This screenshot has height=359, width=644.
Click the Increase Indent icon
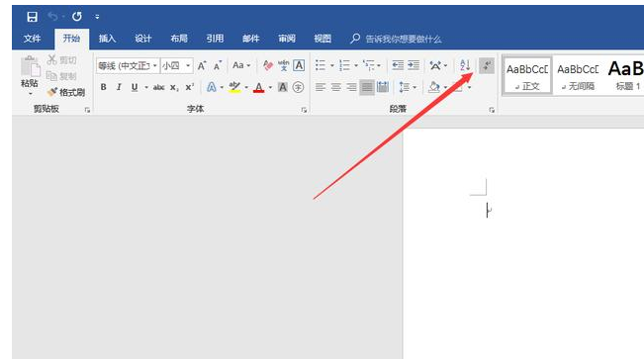414,65
